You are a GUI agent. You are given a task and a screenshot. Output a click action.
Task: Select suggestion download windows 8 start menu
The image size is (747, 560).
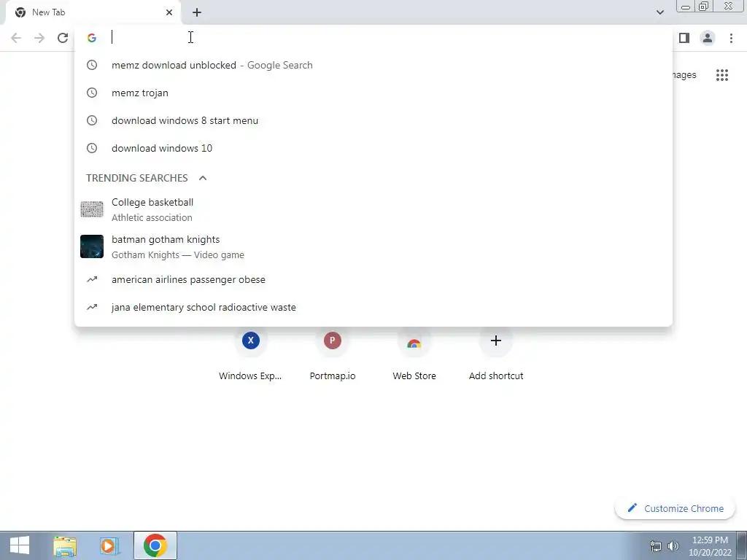(x=373, y=120)
